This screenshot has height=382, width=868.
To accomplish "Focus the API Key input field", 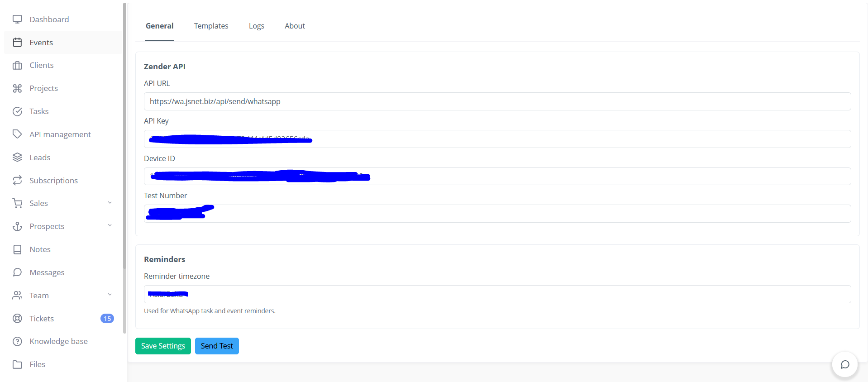I will [497, 139].
